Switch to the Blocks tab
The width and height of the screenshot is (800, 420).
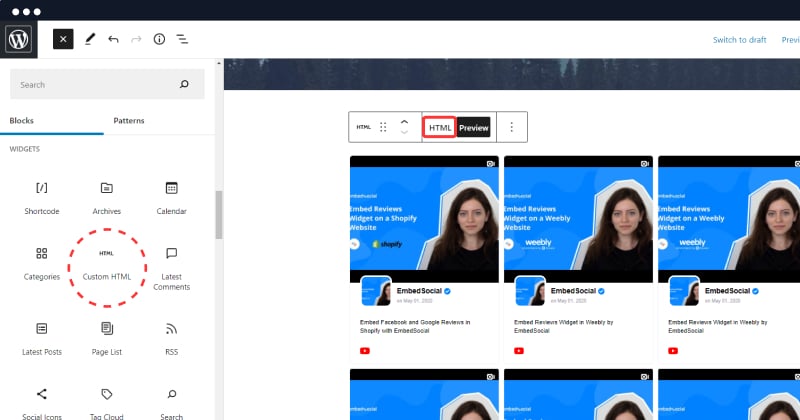21,120
